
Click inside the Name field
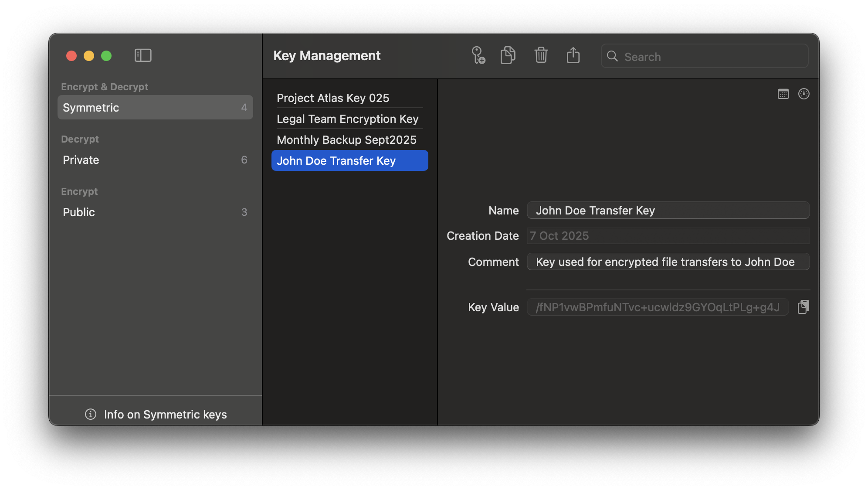pos(668,210)
